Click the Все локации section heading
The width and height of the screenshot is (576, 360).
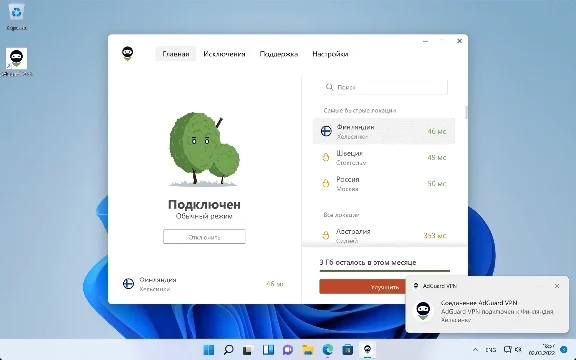(x=341, y=215)
